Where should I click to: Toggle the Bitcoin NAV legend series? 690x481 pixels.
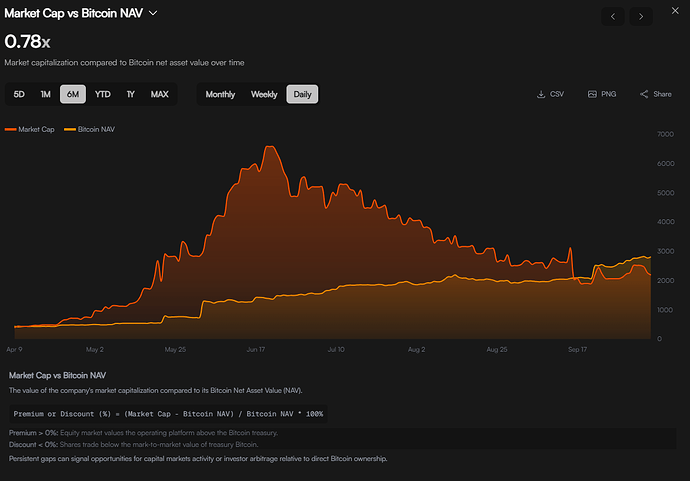pyautogui.click(x=89, y=129)
